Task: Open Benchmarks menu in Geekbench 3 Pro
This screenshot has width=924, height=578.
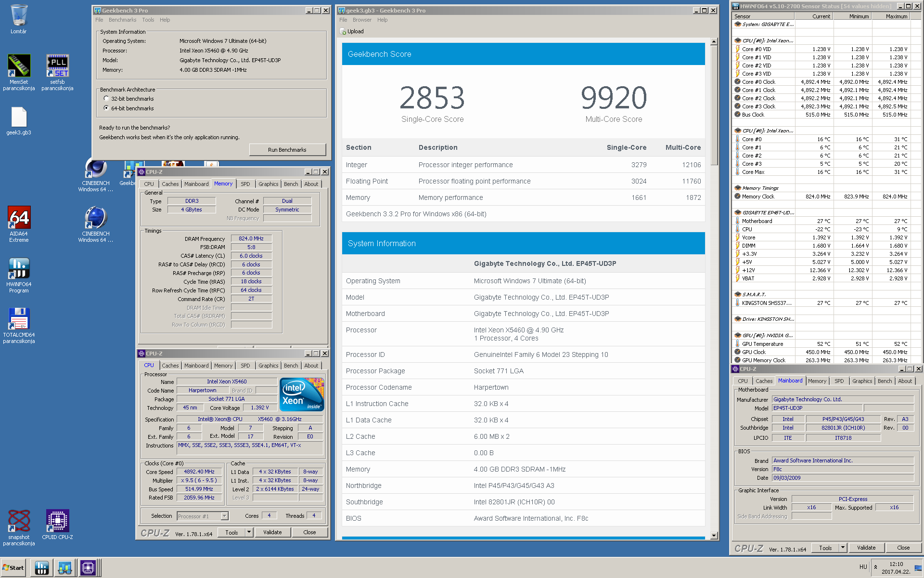Action: click(122, 20)
